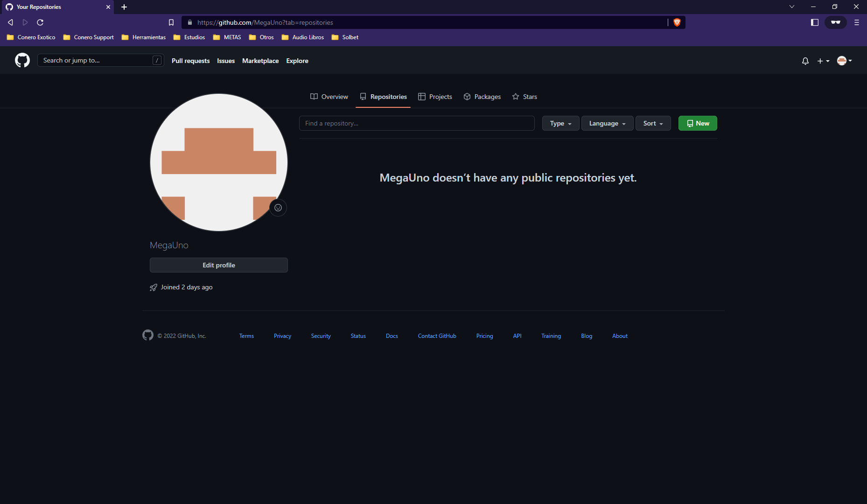The image size is (867, 504).
Task: Switch to the Overview tab
Action: (329, 97)
